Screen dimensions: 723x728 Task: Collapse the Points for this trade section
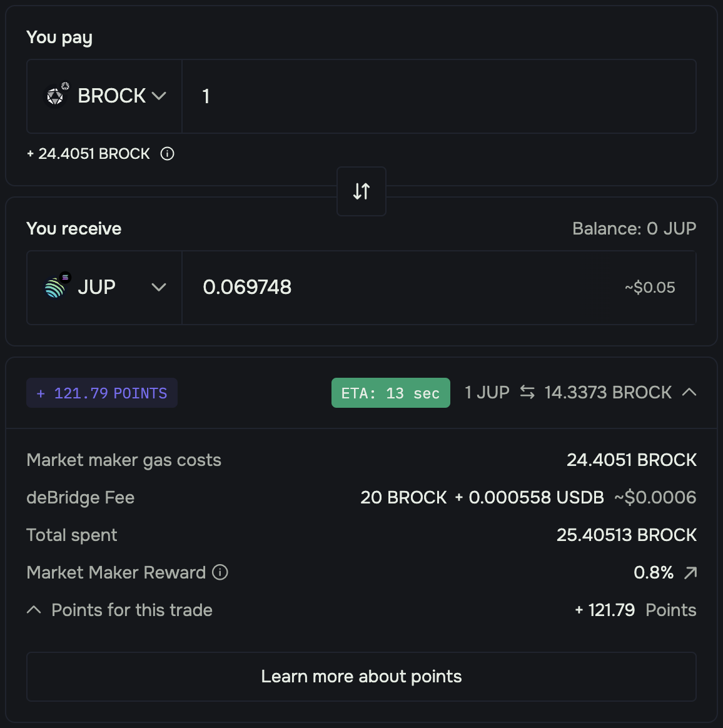coord(34,610)
